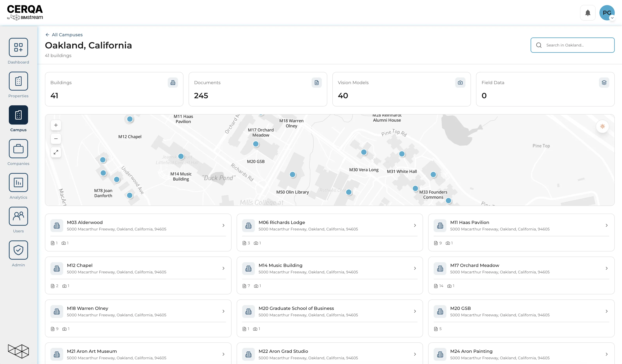This screenshot has height=364, width=622.
Task: Zoom in on the map
Action: [x=56, y=125]
